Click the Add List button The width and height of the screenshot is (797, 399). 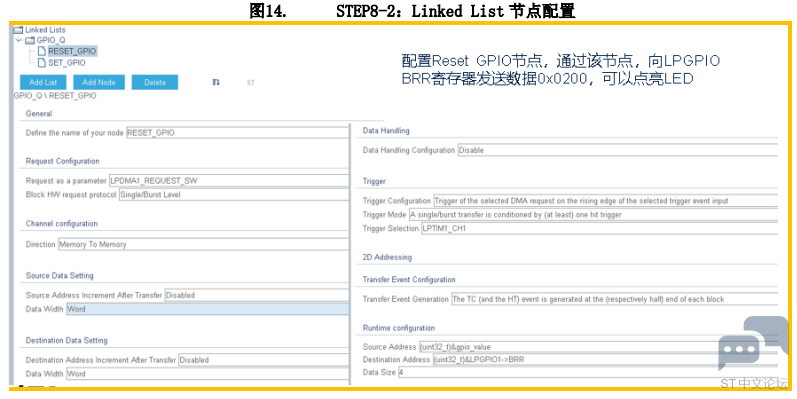pyautogui.click(x=43, y=82)
